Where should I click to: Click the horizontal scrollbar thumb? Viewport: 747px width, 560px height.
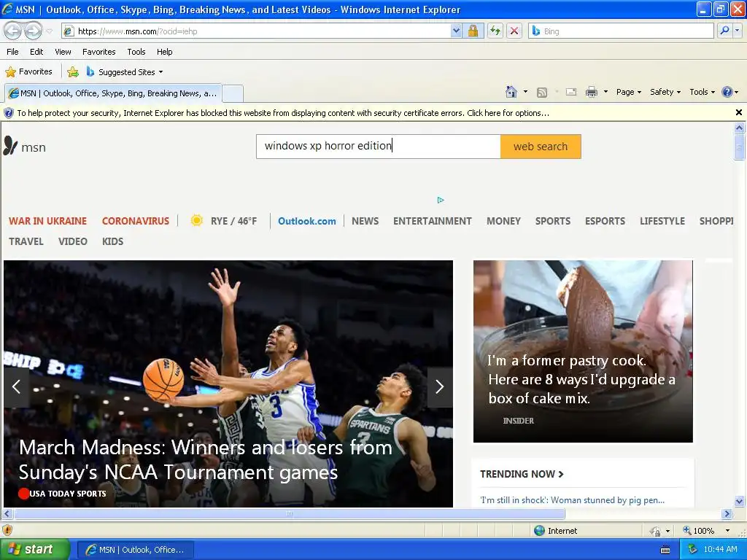(x=289, y=514)
